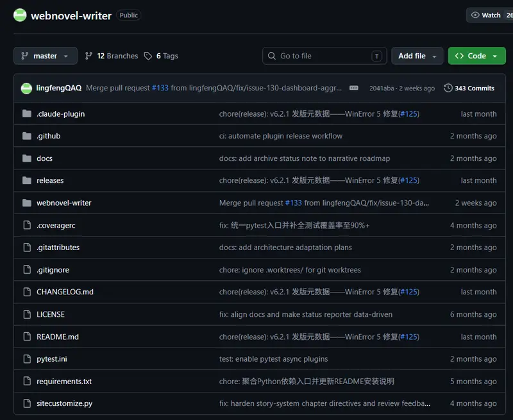The width and height of the screenshot is (513, 420).
Task: Open 'docs: add architecture adaptation plans' commit
Action: [x=285, y=248]
